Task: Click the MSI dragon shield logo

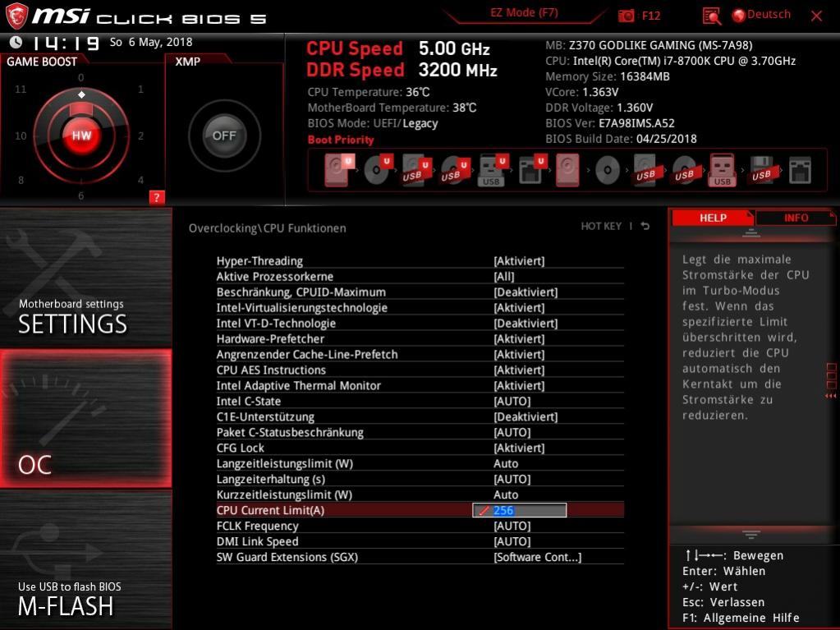Action: [x=16, y=16]
